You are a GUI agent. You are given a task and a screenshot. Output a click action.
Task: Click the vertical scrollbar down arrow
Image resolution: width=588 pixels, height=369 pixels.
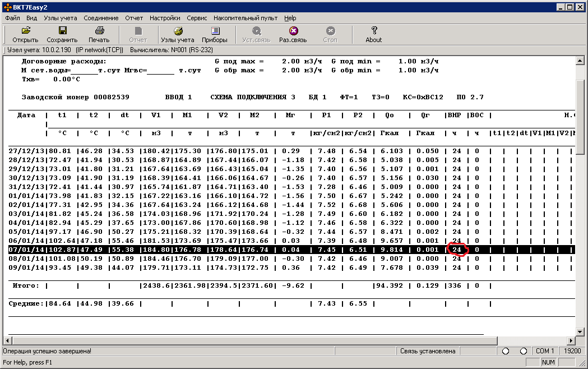(x=580, y=332)
